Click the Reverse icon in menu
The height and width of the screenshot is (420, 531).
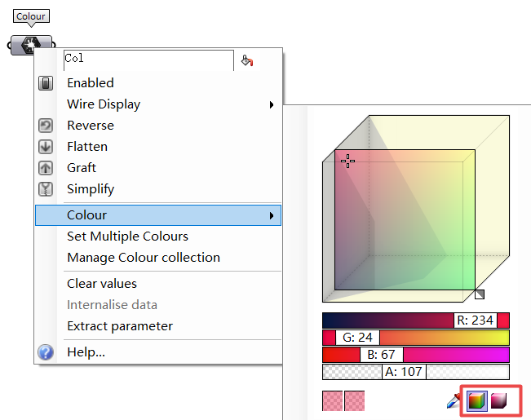[x=46, y=126]
